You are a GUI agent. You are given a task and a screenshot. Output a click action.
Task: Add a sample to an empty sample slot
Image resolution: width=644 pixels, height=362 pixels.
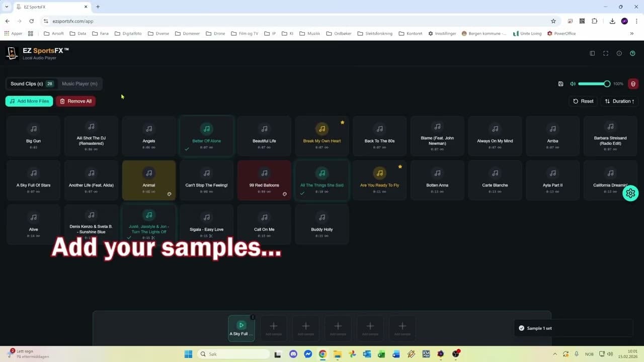pyautogui.click(x=273, y=327)
